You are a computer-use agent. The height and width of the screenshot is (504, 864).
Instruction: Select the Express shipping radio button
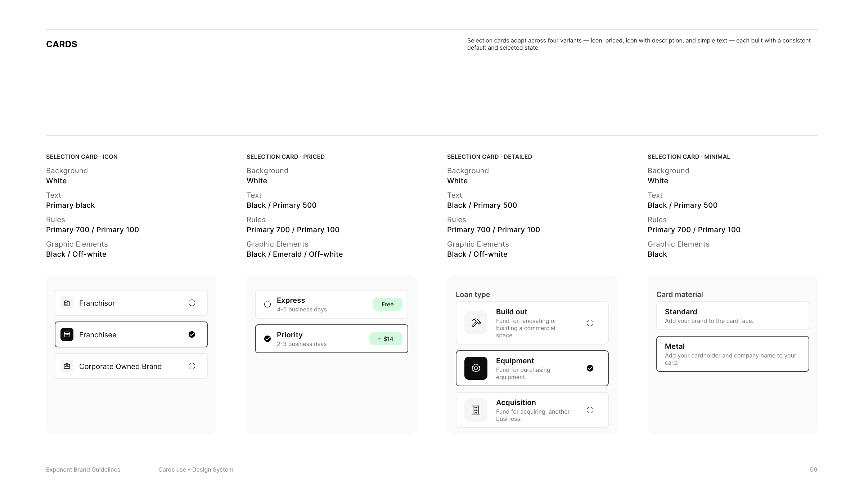[x=267, y=304]
